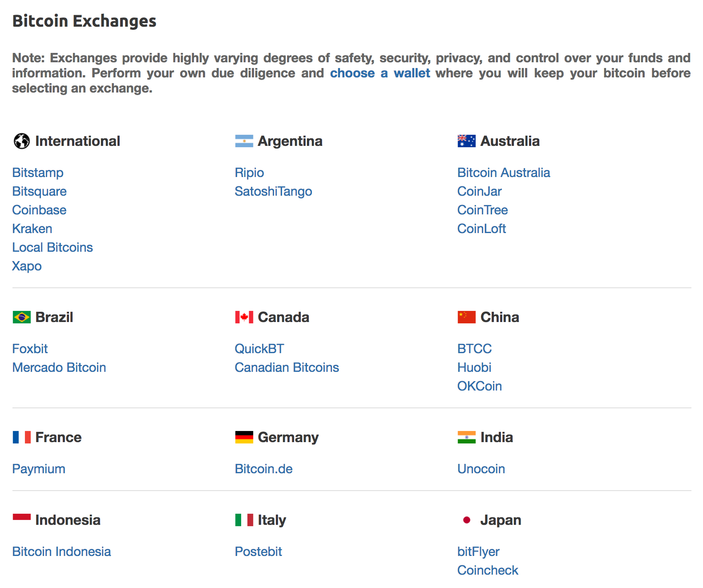
Task: Open the SatoshiTango link
Action: (x=274, y=191)
